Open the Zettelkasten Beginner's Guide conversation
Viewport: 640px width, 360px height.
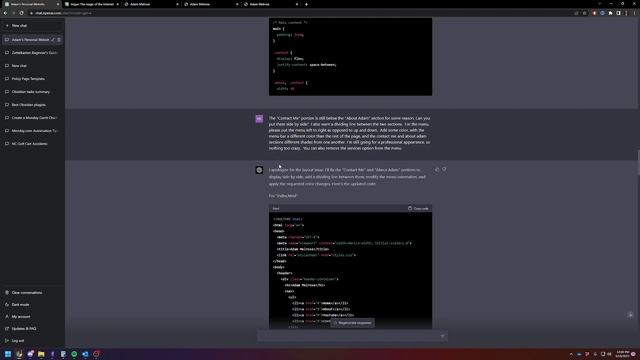point(32,53)
